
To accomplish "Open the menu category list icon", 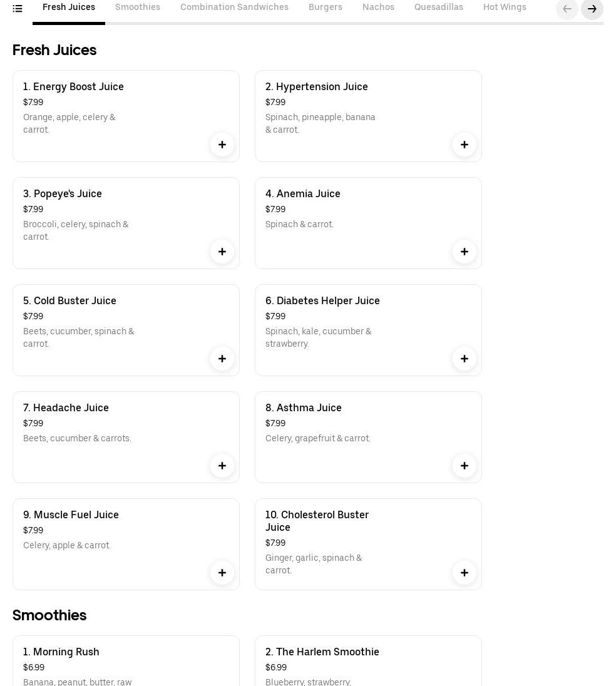I will pyautogui.click(x=18, y=9).
